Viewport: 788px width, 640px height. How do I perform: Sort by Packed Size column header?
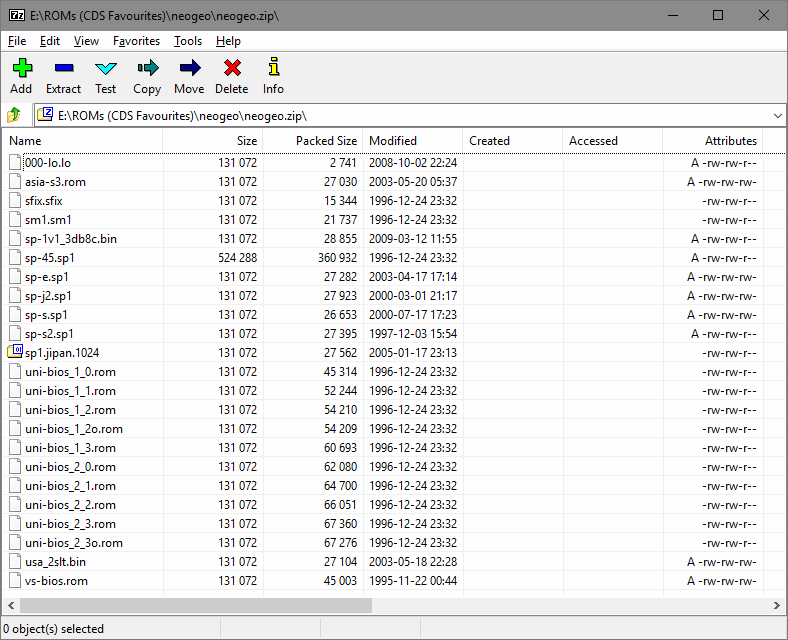(313, 141)
